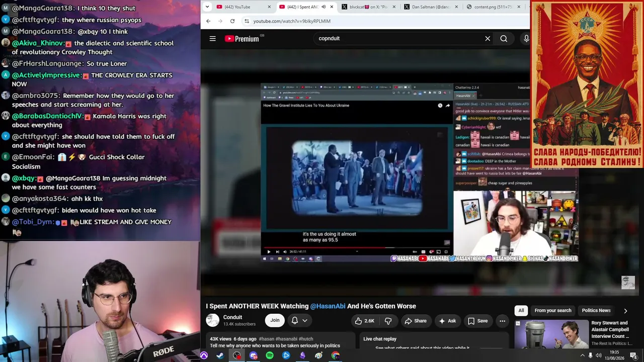Open OBS Studio from the taskbar
This screenshot has width=644, height=362.
[x=236, y=355]
